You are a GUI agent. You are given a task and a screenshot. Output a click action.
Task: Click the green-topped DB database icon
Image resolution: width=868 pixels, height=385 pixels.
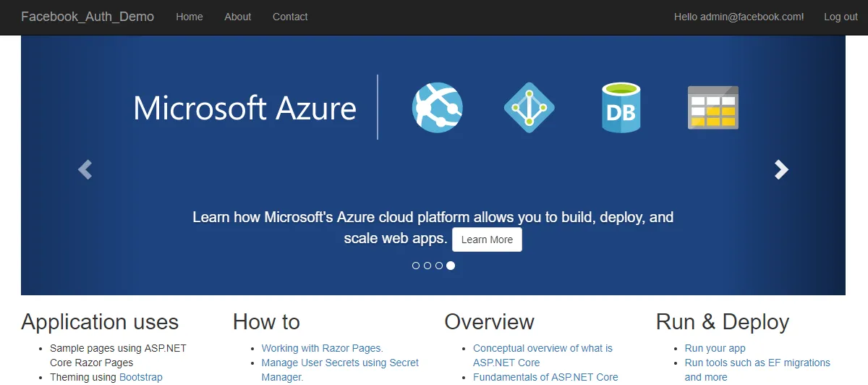click(x=621, y=108)
